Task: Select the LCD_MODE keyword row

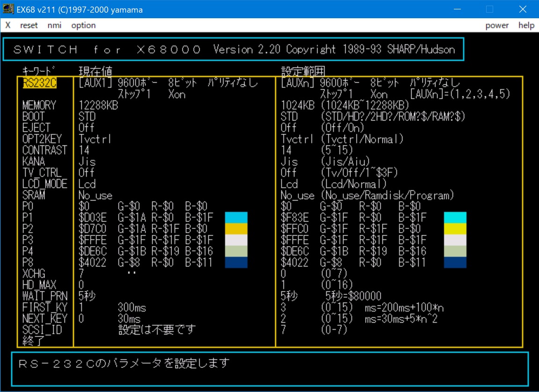Action: pyautogui.click(x=45, y=184)
